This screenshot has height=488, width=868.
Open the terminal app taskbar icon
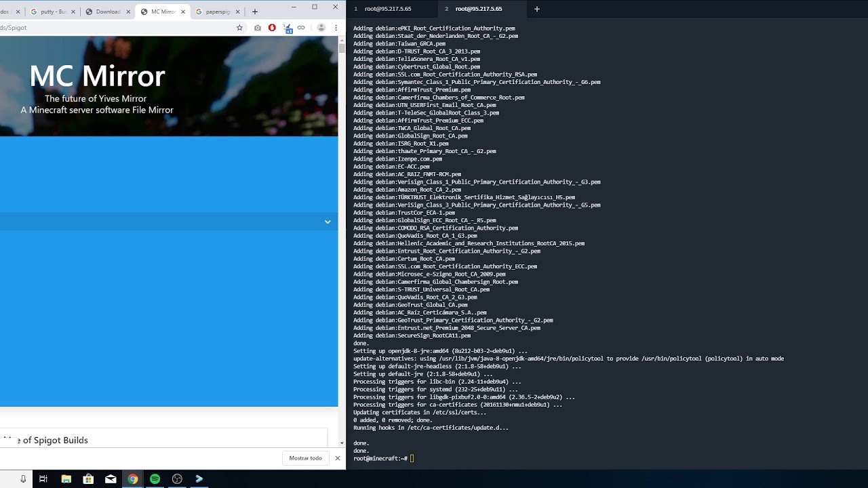tap(199, 479)
